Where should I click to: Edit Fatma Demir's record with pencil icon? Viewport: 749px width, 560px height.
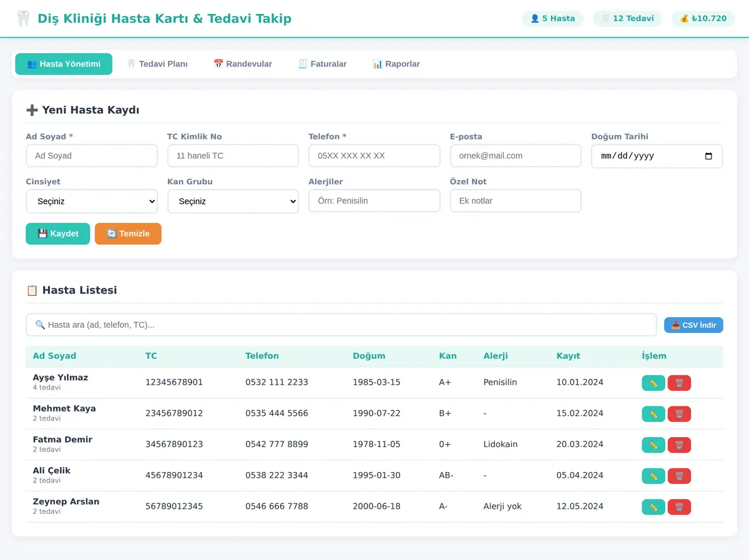click(654, 445)
